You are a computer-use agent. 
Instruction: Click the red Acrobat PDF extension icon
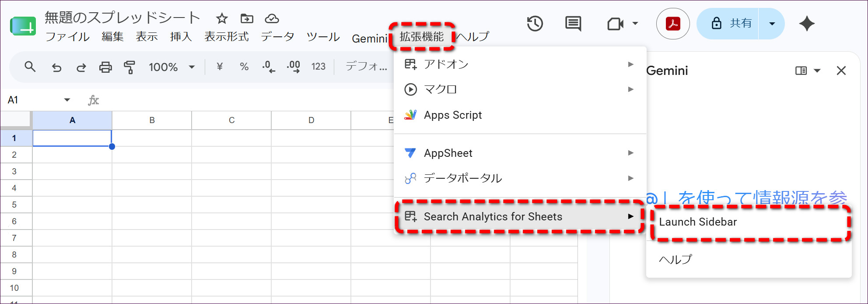pos(673,24)
